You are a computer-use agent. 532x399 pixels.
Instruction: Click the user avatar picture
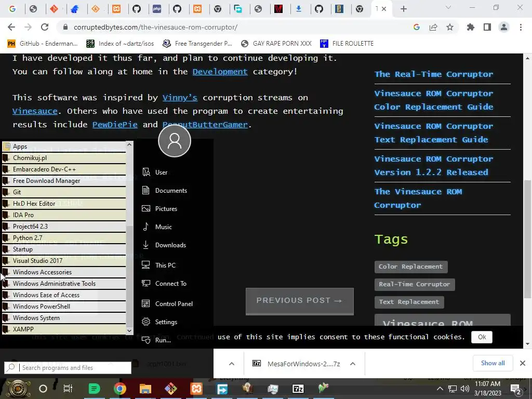click(x=175, y=141)
